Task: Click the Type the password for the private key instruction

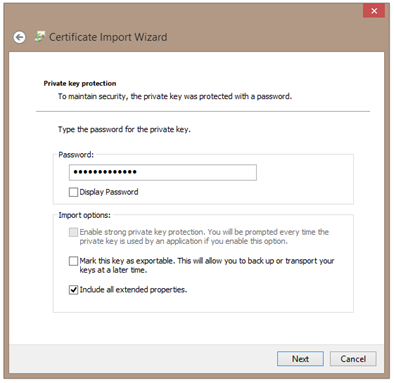Action: (124, 129)
